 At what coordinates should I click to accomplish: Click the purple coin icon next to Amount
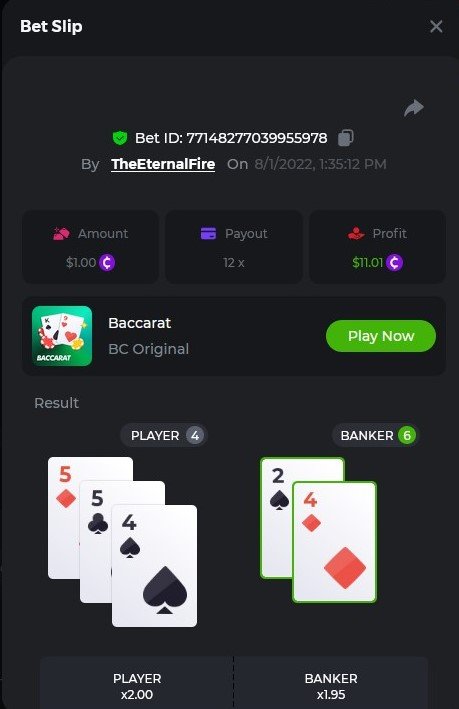[107, 262]
